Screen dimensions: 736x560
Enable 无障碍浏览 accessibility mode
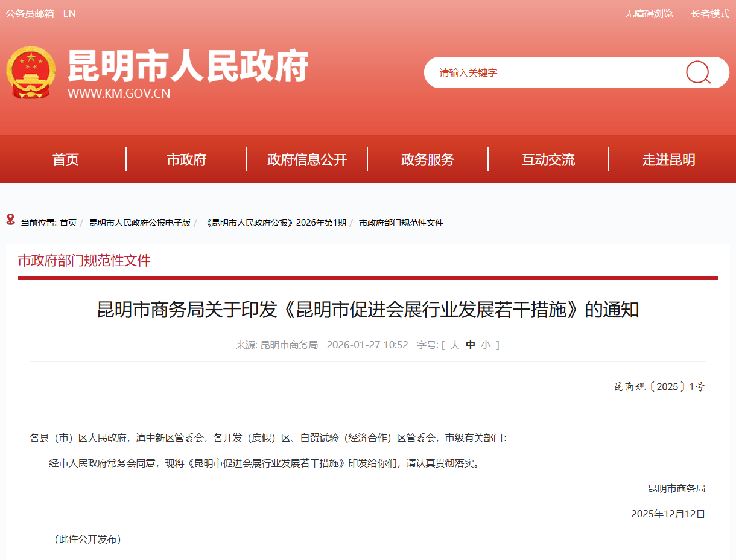point(649,13)
